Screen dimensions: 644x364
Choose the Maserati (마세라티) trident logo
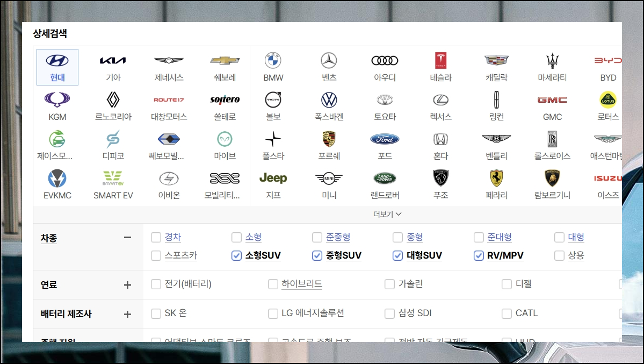pos(552,61)
